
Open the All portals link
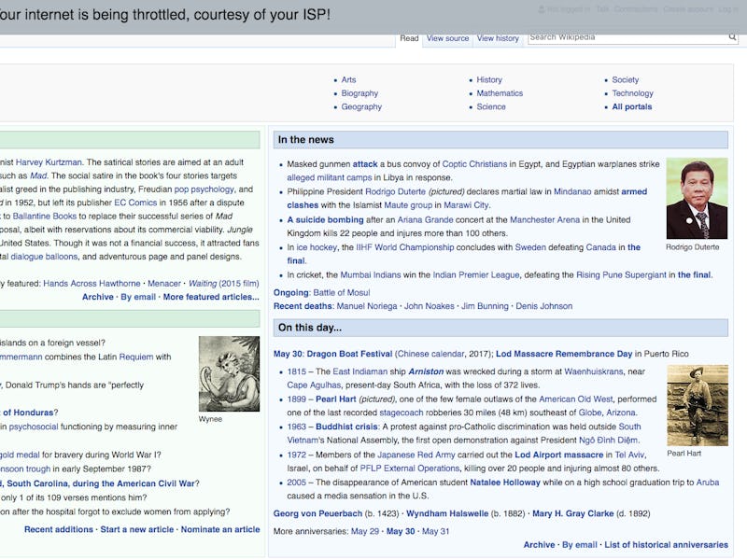631,106
